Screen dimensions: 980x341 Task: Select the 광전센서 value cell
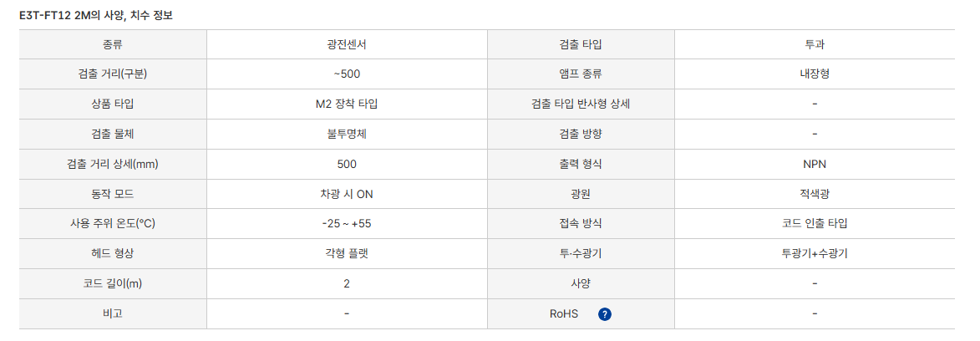[x=347, y=44]
